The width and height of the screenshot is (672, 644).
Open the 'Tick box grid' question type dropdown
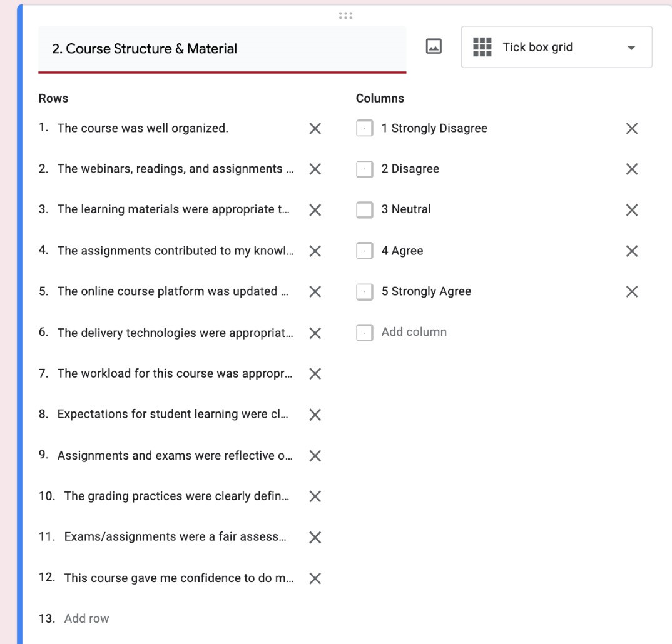click(556, 47)
